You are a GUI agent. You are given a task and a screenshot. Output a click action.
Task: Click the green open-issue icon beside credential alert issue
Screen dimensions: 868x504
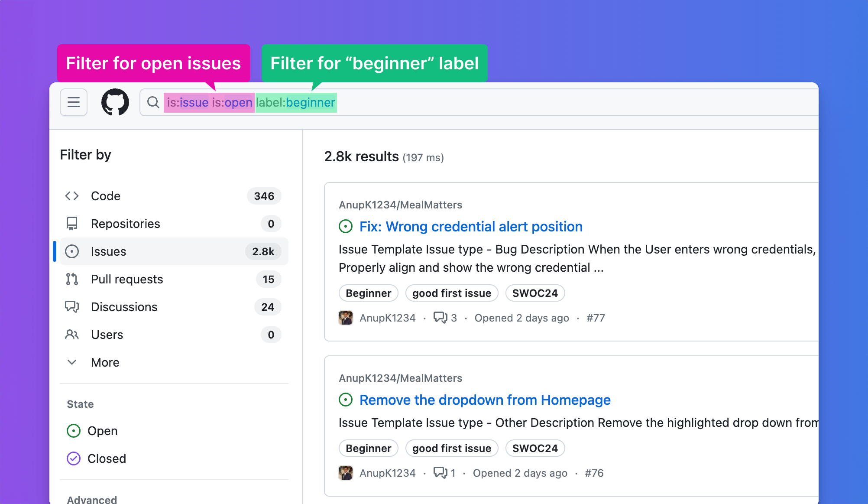[x=345, y=226]
